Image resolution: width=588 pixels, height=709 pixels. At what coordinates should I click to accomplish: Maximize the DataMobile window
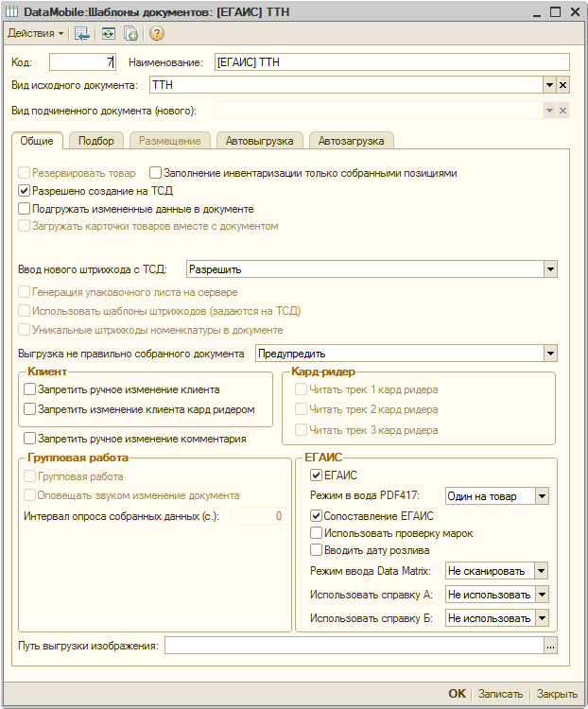tap(556, 12)
